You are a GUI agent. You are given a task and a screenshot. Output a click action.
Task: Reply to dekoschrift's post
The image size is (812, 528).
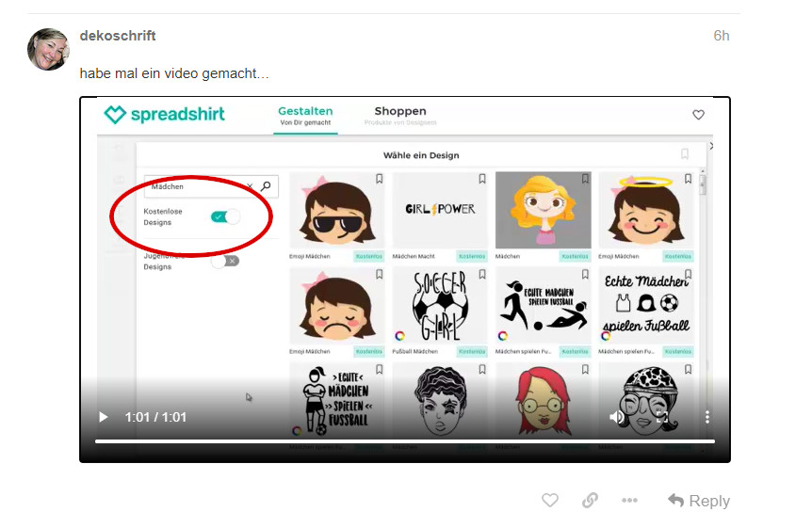(699, 501)
